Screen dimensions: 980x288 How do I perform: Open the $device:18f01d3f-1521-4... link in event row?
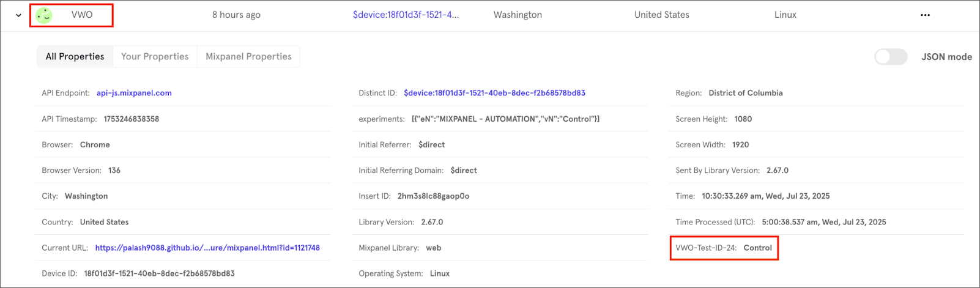coord(406,15)
